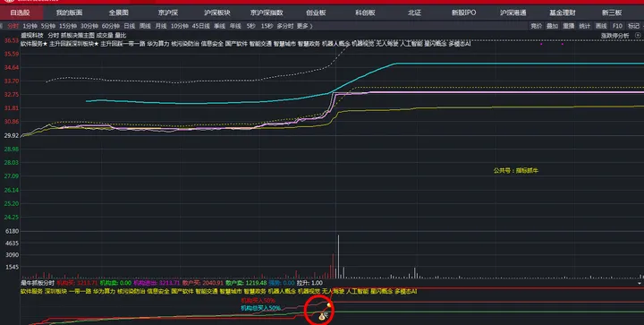Click the 机构卖 0.00 value
The width and height of the screenshot is (644, 325).
tap(115, 283)
